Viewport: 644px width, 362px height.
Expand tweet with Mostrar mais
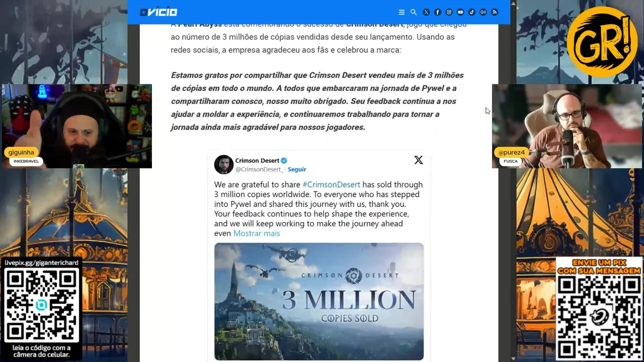(257, 233)
